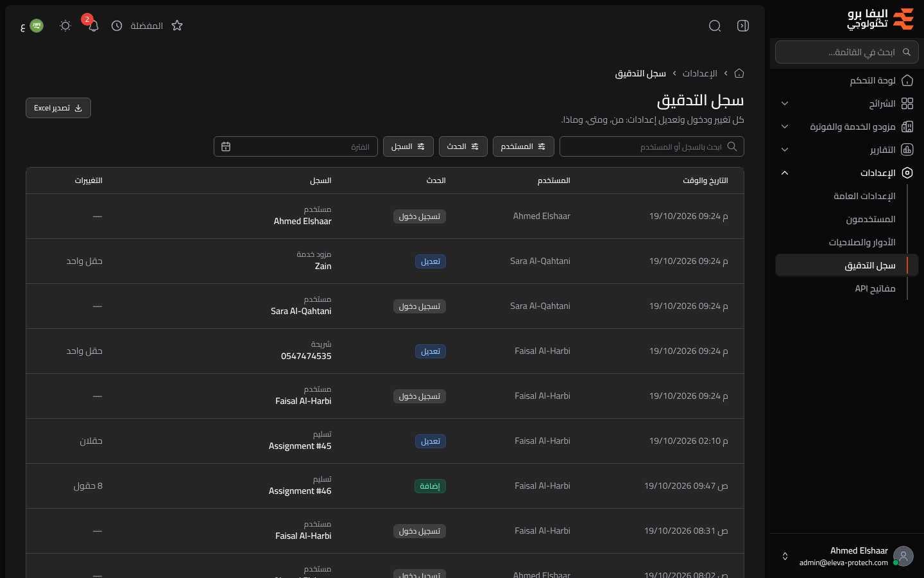The width and height of the screenshot is (924, 578).
Task: Click تعديل badge in 0547474535 row
Action: tap(430, 351)
